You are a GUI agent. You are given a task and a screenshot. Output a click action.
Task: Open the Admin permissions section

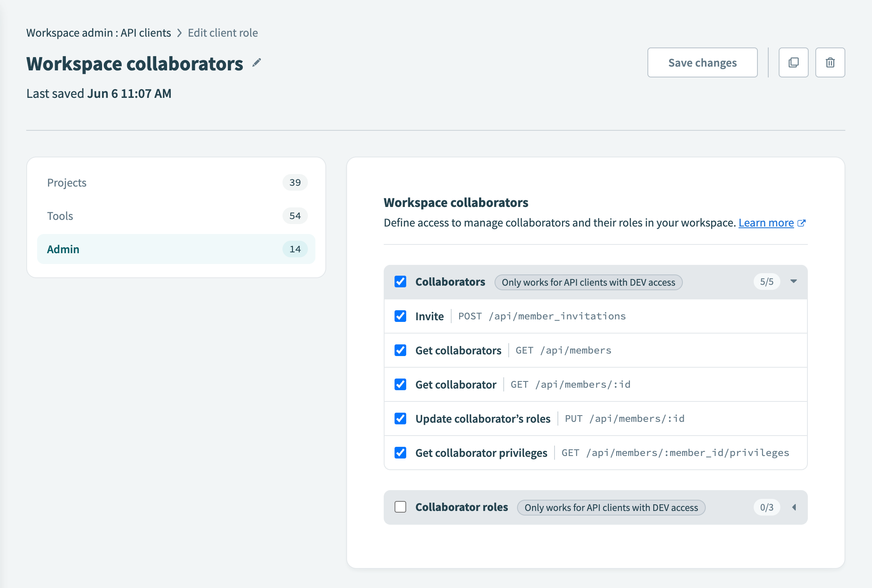pos(62,249)
